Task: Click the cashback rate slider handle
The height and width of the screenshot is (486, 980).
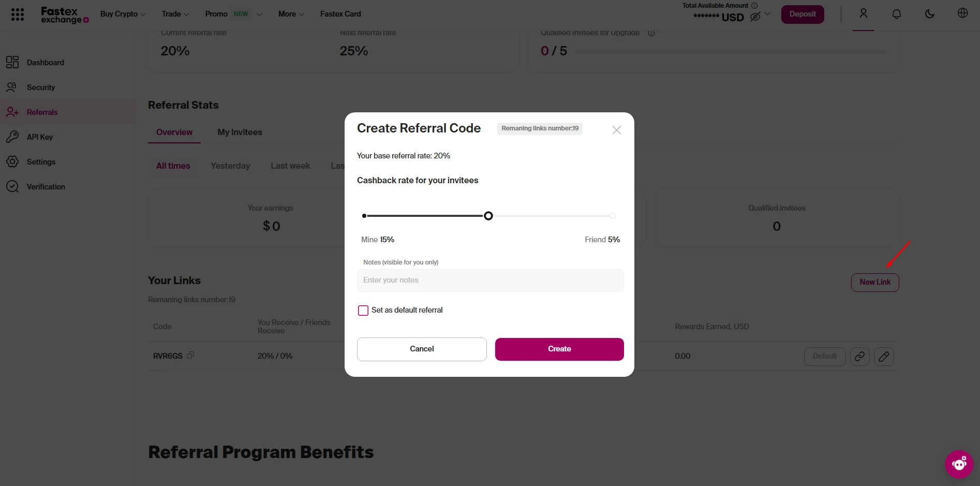Action: (x=488, y=216)
